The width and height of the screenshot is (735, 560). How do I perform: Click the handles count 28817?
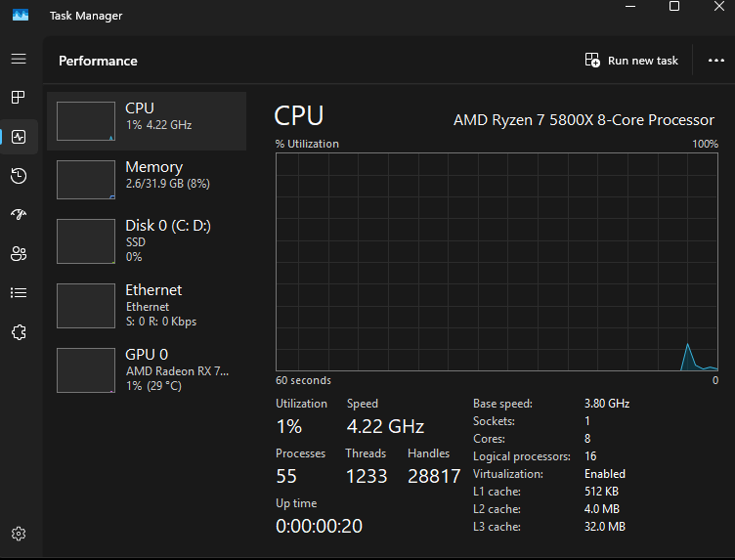click(434, 477)
